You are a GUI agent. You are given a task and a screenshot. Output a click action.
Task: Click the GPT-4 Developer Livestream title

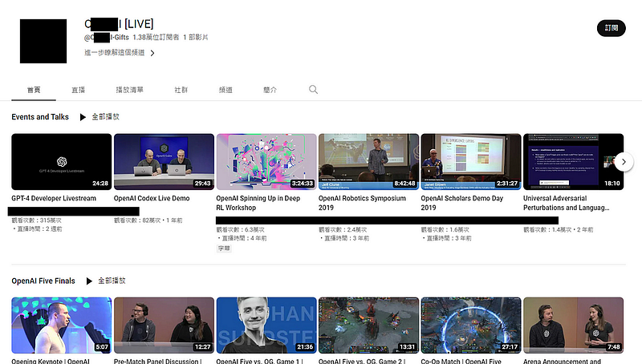pyautogui.click(x=54, y=198)
